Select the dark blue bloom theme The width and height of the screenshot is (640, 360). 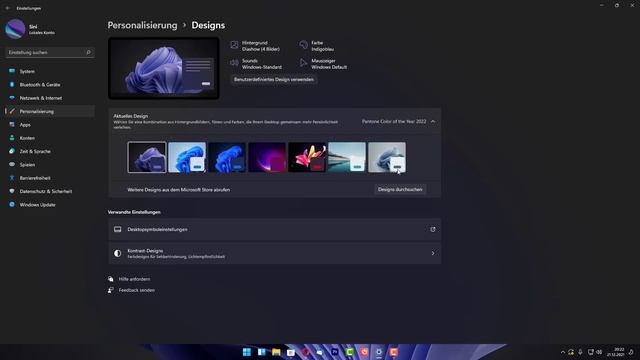click(227, 157)
